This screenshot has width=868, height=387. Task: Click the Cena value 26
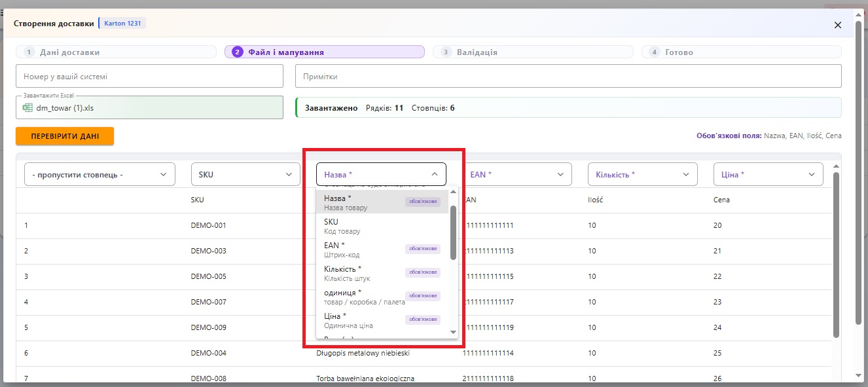[717, 378]
